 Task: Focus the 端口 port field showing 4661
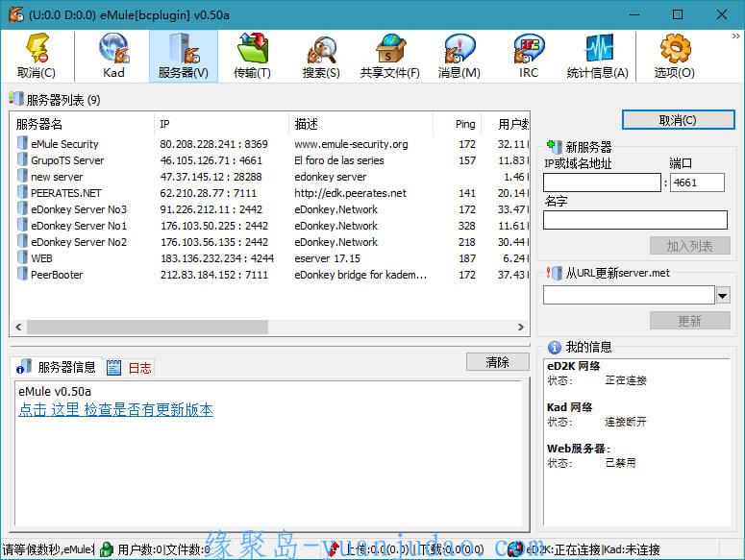click(697, 183)
